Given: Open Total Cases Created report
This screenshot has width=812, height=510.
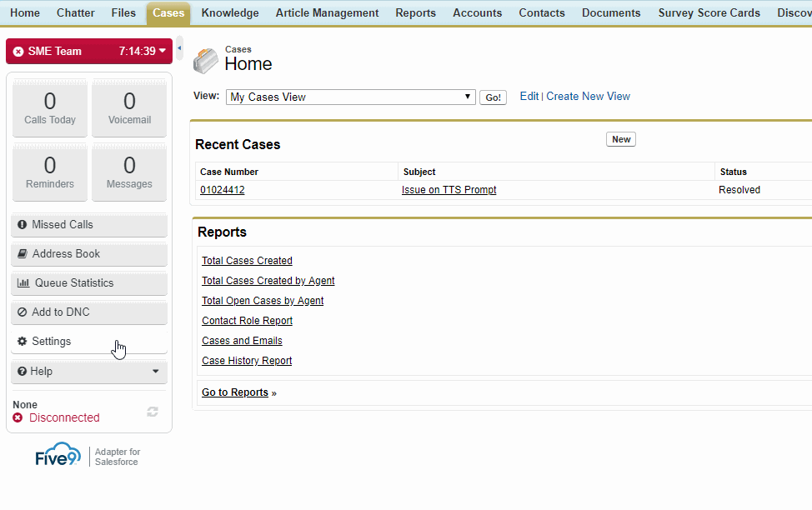Looking at the screenshot, I should (247, 261).
